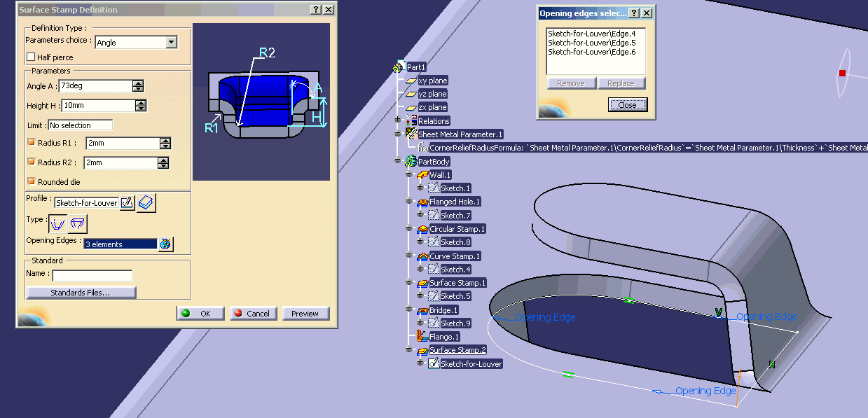Select the punch and die Type icon
868x418 pixels.
pyautogui.click(x=78, y=224)
